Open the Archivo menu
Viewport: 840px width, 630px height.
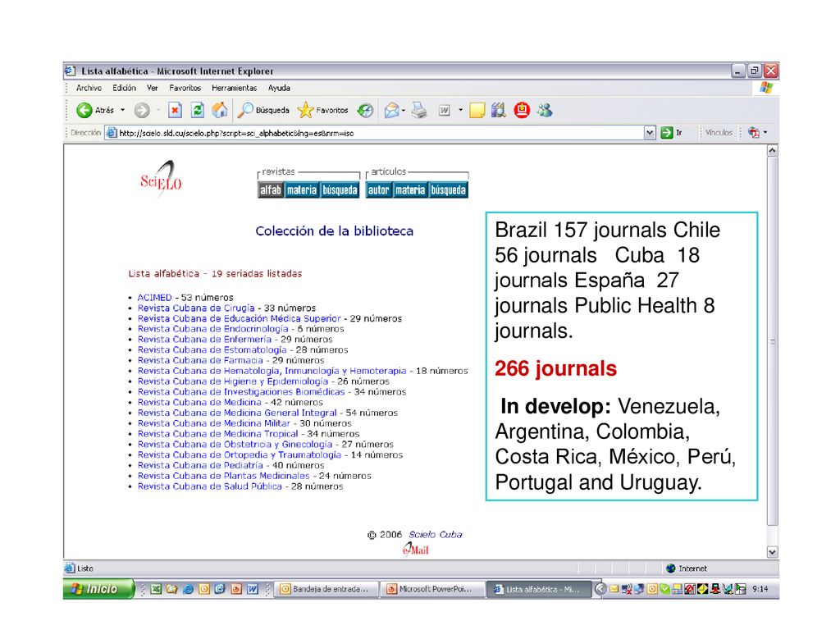tap(89, 88)
